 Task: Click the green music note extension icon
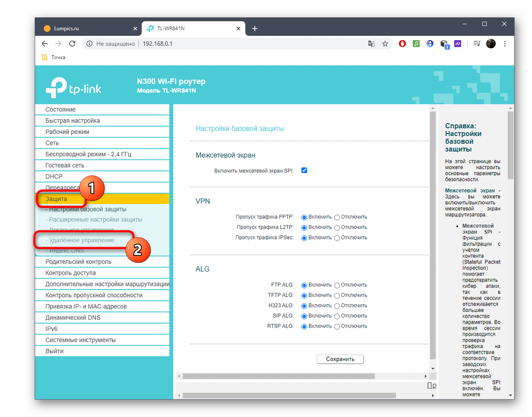coord(416,44)
